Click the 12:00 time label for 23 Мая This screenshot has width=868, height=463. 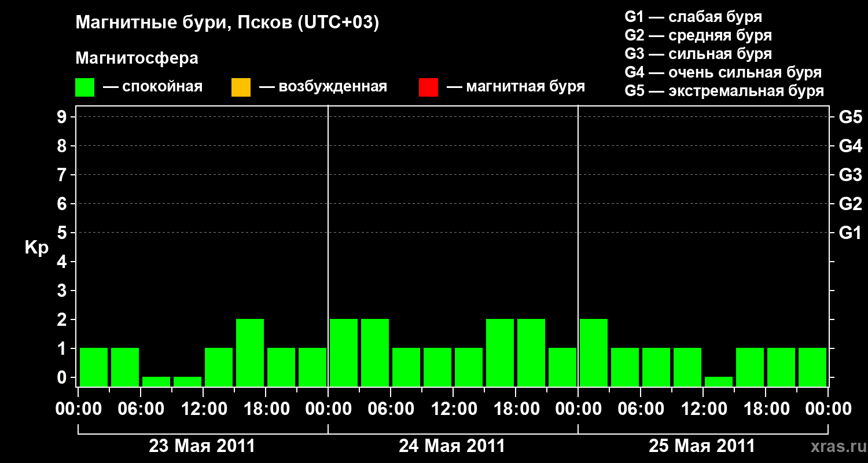coord(203,409)
